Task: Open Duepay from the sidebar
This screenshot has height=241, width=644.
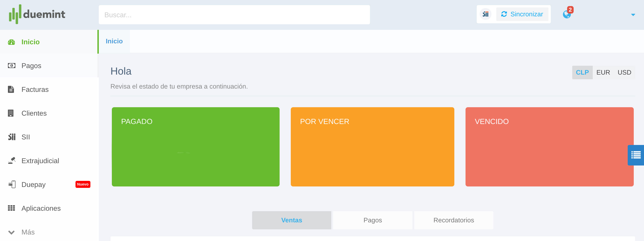Action: coord(34,185)
